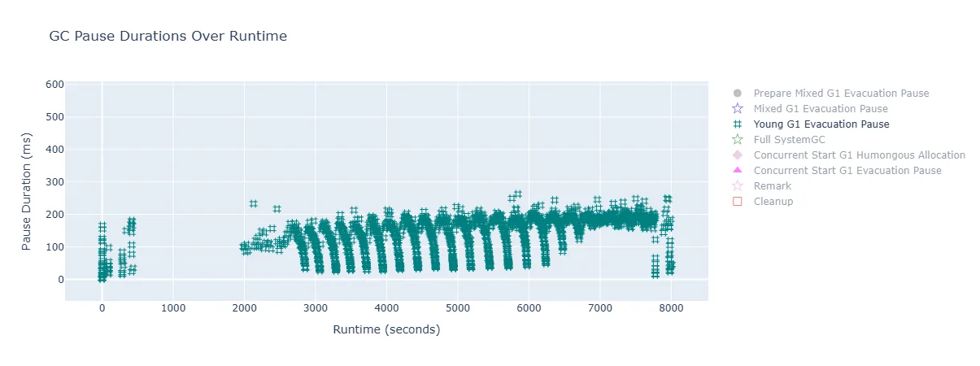Viewport: 980px width, 366px height.
Task: Click the chart title GC Pause Durations Over Runtime
Action: pos(168,37)
